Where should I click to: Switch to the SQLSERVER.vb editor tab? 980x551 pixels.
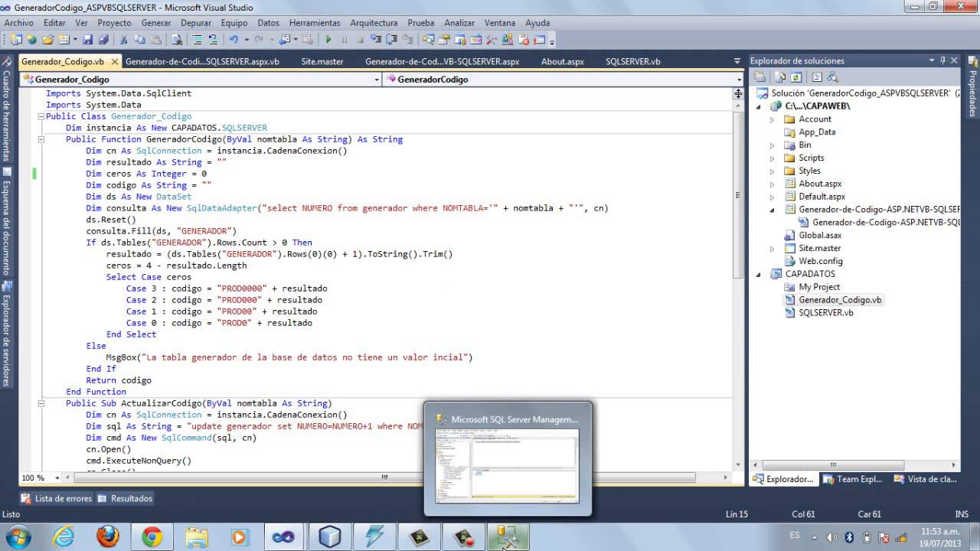(x=632, y=61)
